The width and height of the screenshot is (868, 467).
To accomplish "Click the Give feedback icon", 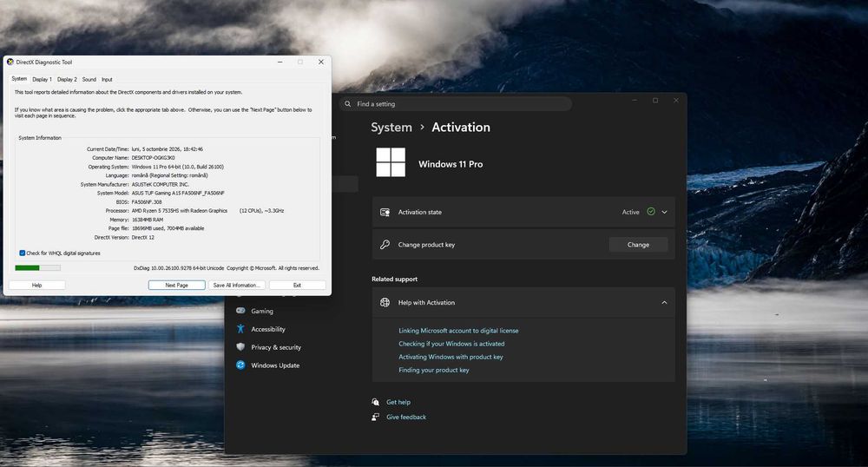I will pyautogui.click(x=375, y=418).
